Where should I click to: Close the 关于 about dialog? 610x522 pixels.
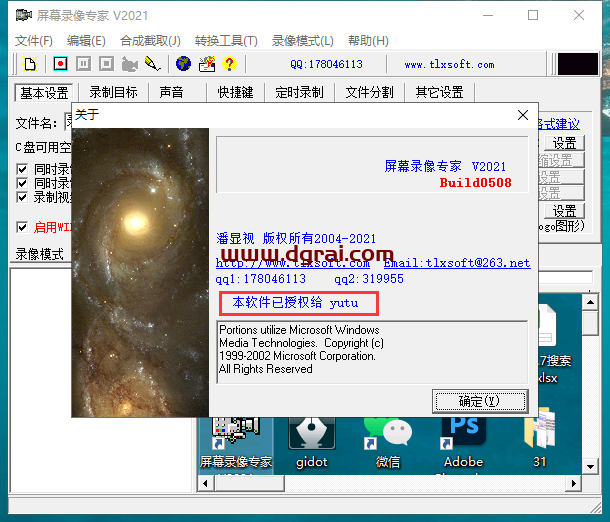(x=522, y=115)
